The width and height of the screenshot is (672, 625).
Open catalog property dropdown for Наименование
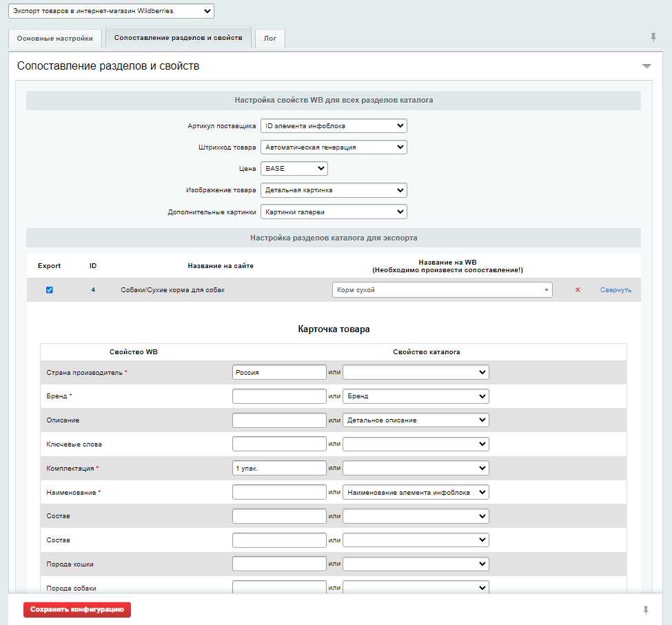[416, 493]
